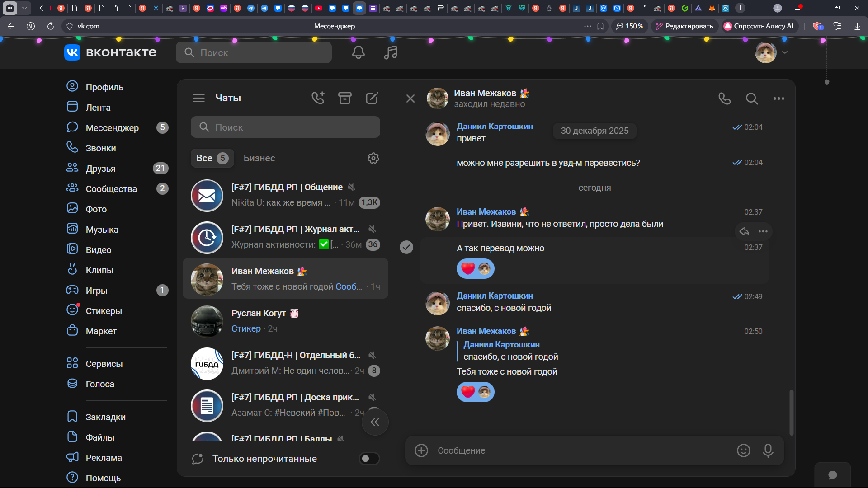
Task: Open Даниил Картошкин profile link
Action: click(x=495, y=127)
